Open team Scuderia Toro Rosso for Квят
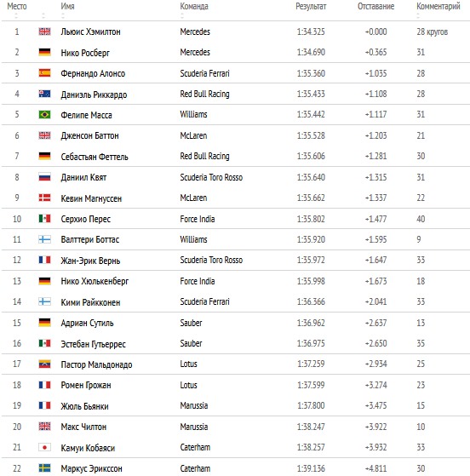The image size is (470, 476). point(211,177)
